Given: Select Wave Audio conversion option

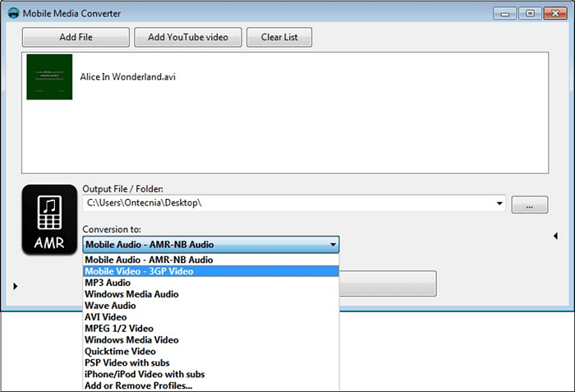Looking at the screenshot, I should [x=211, y=306].
